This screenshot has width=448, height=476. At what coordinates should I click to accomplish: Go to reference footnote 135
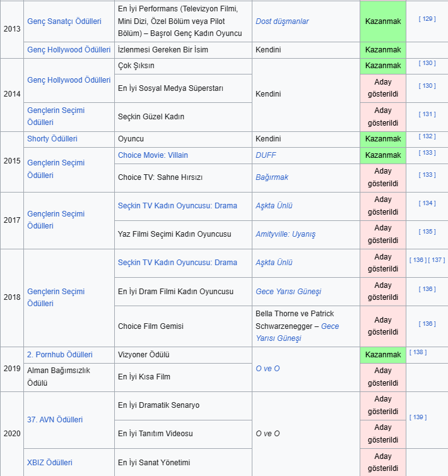pos(427,232)
